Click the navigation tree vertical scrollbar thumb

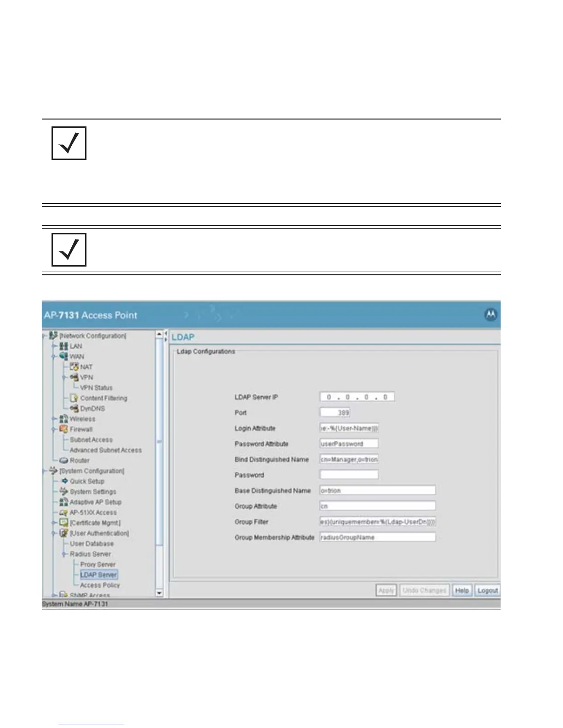pyautogui.click(x=160, y=442)
